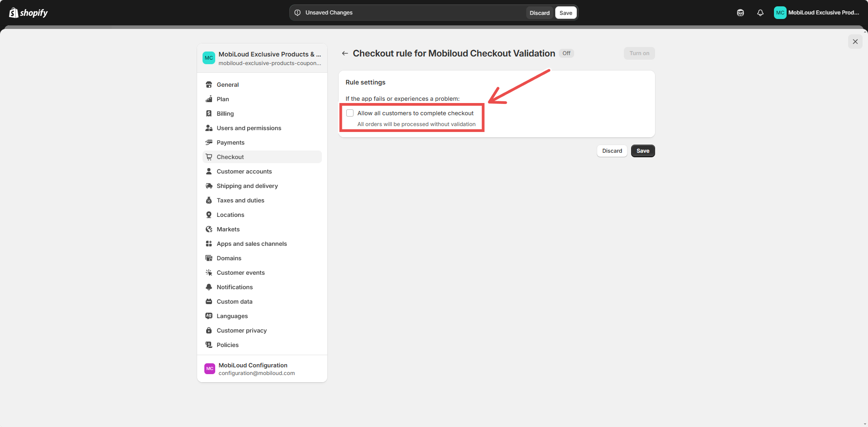Image resolution: width=868 pixels, height=427 pixels.
Task: Enable Allow all customers to complete checkout
Action: pos(350,113)
